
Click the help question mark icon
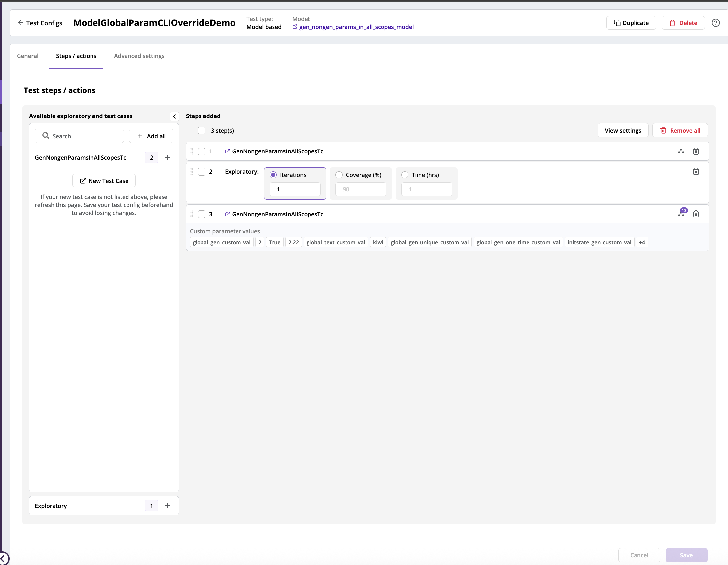716,23
